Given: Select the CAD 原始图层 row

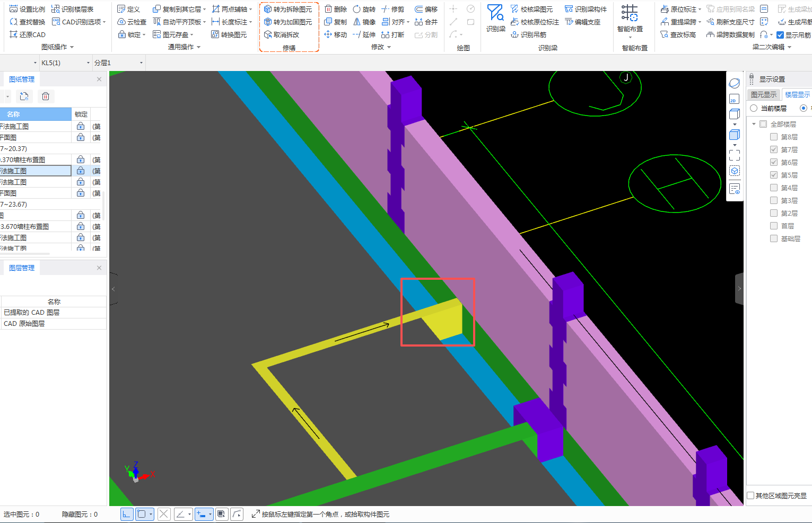Looking at the screenshot, I should [53, 324].
